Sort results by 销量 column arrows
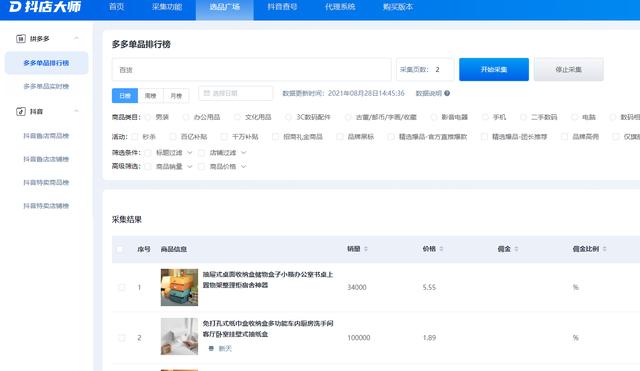The image size is (640, 371). coord(366,249)
